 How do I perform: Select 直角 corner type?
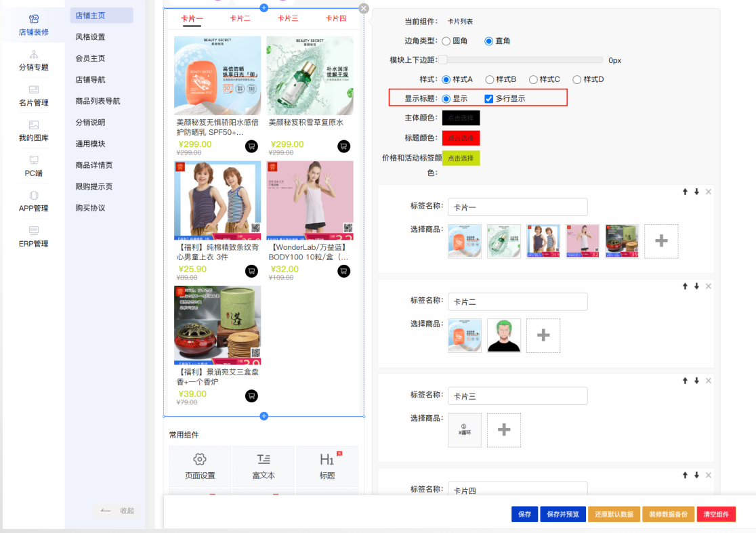pyautogui.click(x=489, y=41)
